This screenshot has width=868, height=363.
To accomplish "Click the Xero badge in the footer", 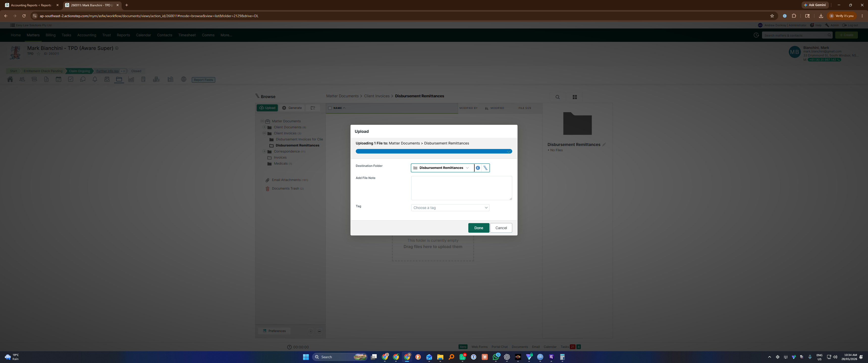I will [463, 347].
